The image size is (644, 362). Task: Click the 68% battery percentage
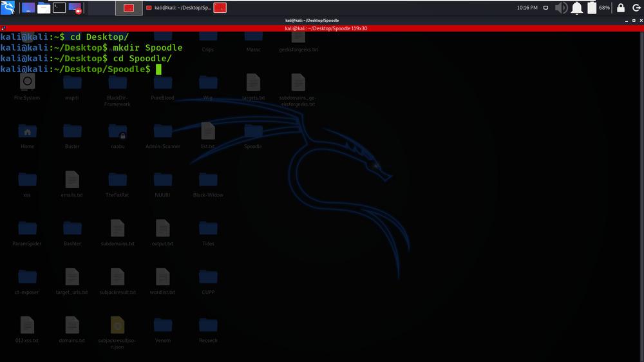click(604, 8)
